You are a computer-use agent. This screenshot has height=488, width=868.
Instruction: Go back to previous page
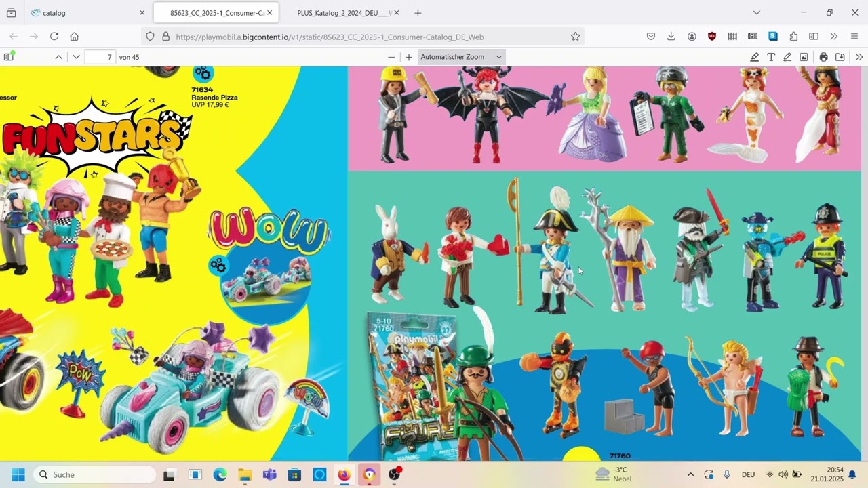[x=14, y=37]
